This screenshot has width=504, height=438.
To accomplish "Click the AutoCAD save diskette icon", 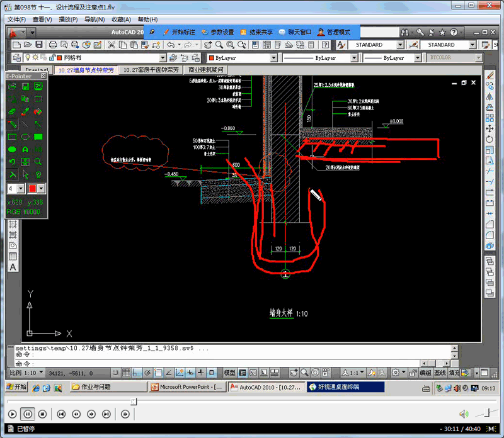I will [39, 45].
